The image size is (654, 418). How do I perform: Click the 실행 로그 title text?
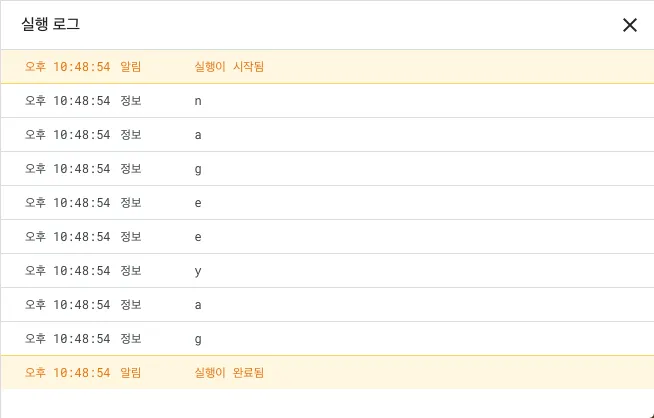50,25
